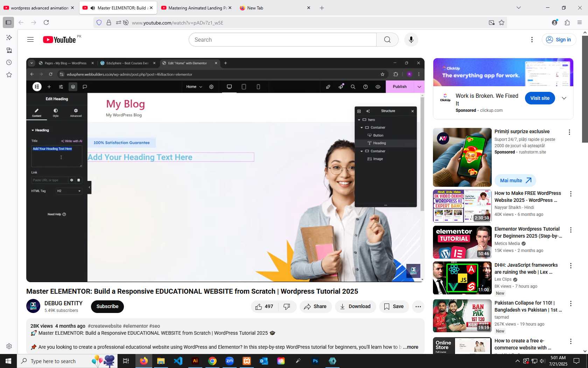
Task: Open How to create free e-commerce video
Action: click(x=523, y=344)
